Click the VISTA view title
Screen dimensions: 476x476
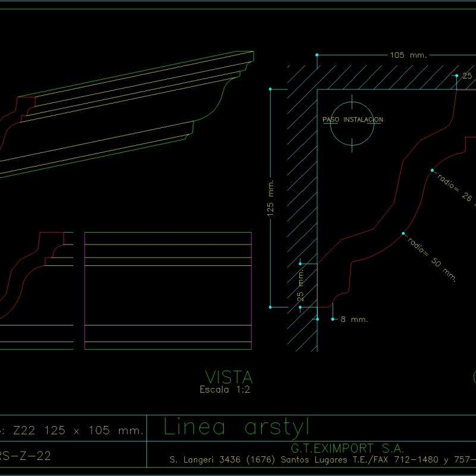pos(229,376)
